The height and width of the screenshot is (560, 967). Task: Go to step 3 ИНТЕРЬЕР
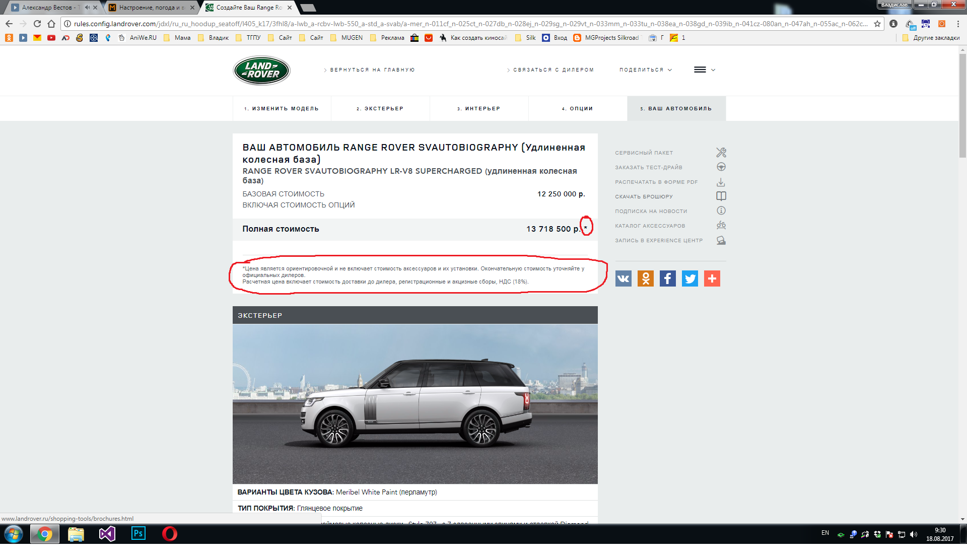[x=479, y=108]
